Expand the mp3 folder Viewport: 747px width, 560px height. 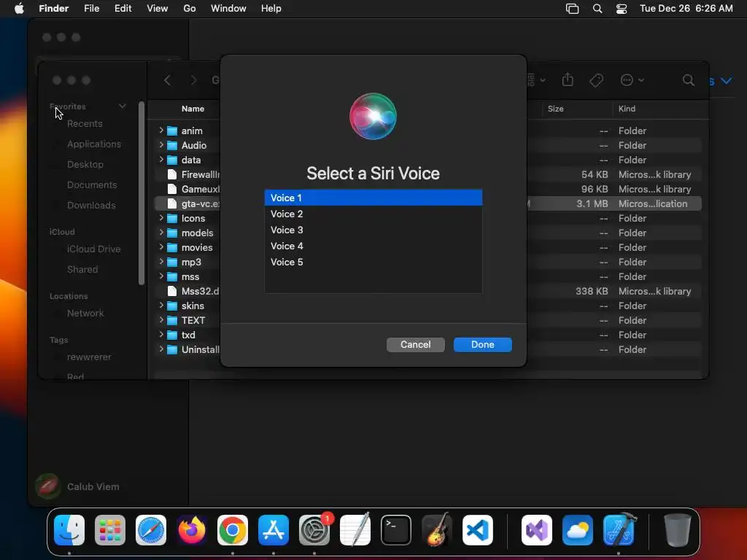[161, 262]
